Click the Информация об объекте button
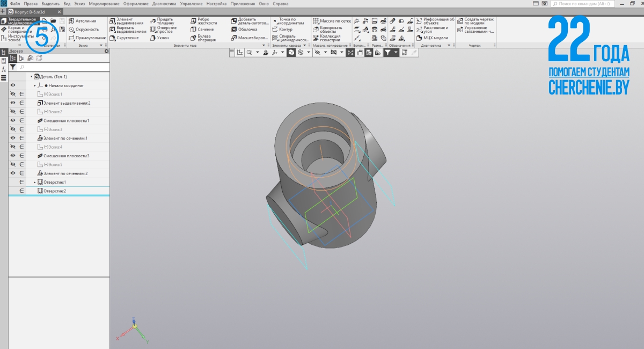The height and width of the screenshot is (349, 644). [435, 21]
